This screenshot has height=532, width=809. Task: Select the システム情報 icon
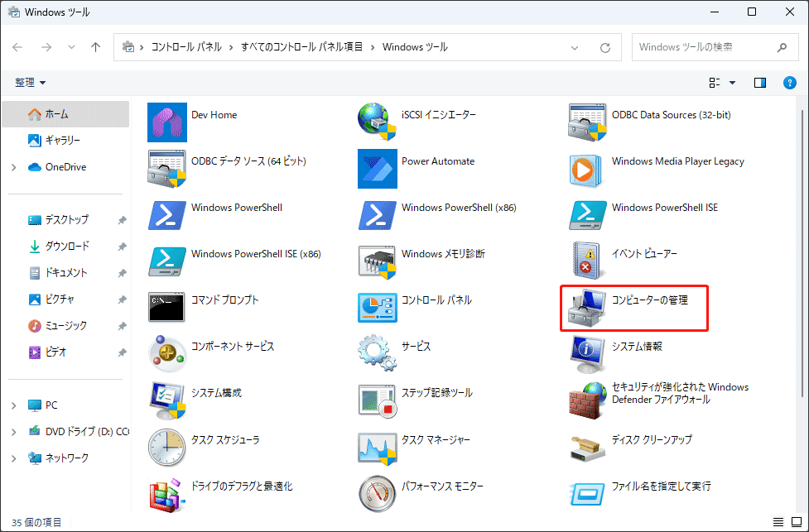[587, 354]
